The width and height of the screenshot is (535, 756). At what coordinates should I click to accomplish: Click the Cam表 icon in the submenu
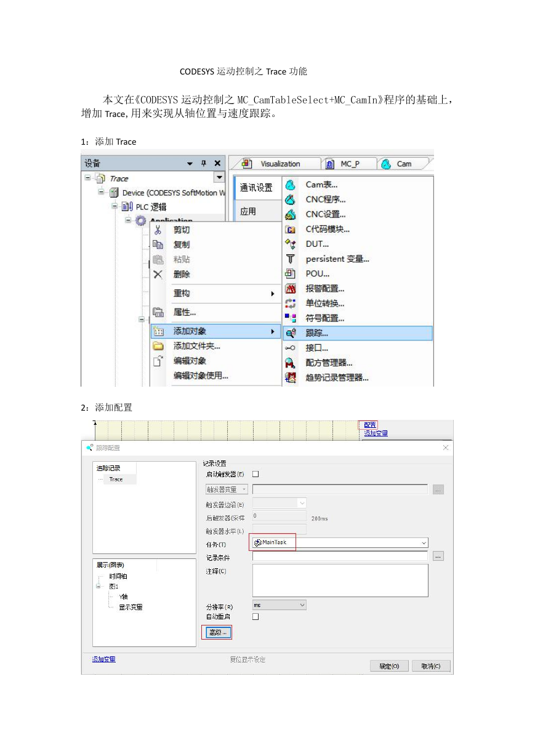click(x=291, y=185)
